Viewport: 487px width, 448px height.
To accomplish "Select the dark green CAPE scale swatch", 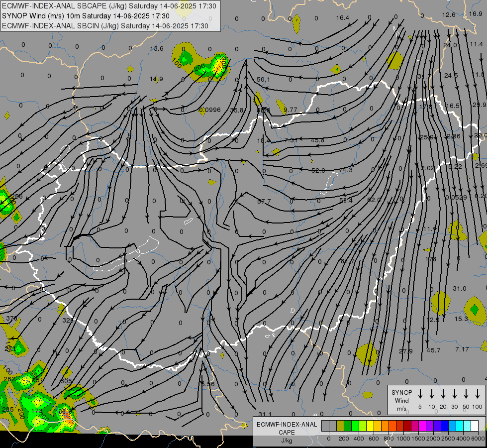I will pos(348,426).
